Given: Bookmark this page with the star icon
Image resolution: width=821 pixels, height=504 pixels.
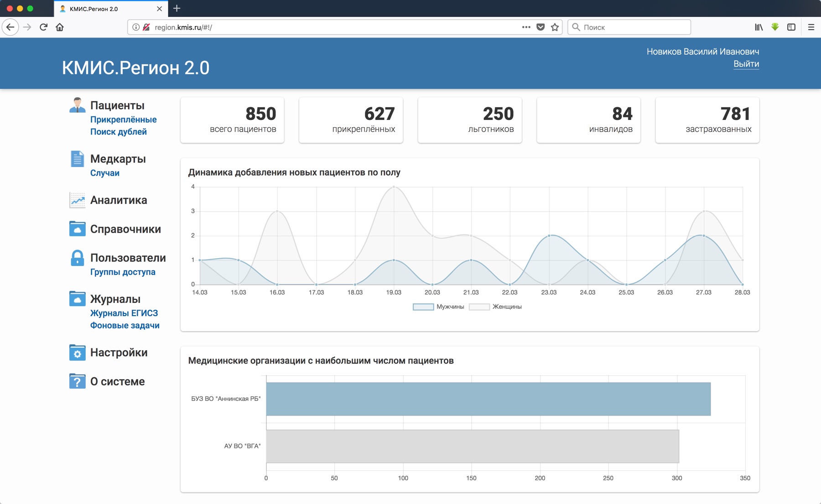Looking at the screenshot, I should [555, 27].
